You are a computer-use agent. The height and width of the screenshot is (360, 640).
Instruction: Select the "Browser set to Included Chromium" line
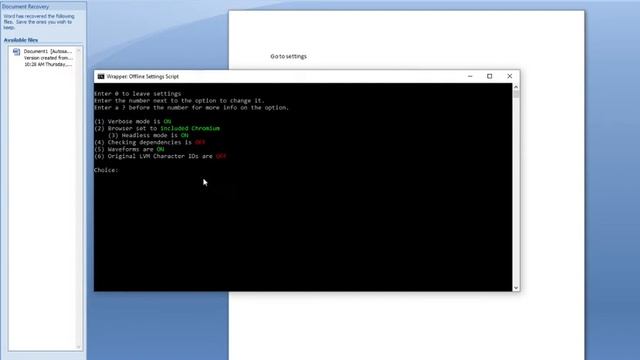(157, 128)
